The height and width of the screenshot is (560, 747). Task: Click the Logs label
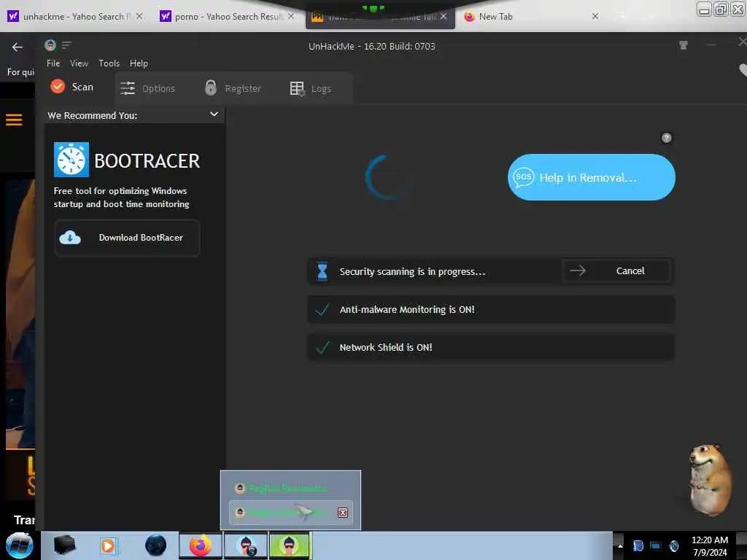point(321,88)
